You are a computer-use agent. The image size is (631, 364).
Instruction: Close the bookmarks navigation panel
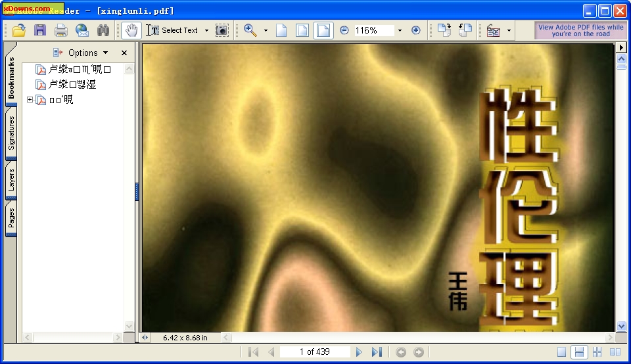tap(124, 53)
